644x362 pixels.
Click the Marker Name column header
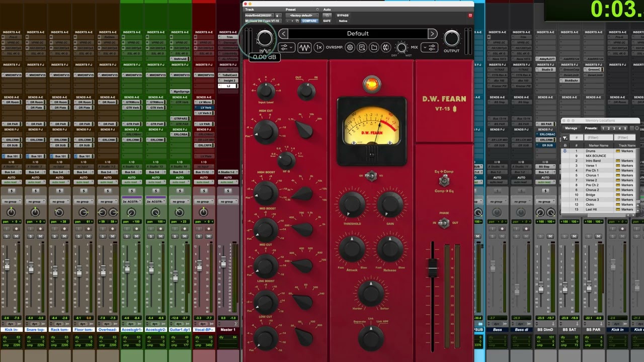pyautogui.click(x=598, y=145)
